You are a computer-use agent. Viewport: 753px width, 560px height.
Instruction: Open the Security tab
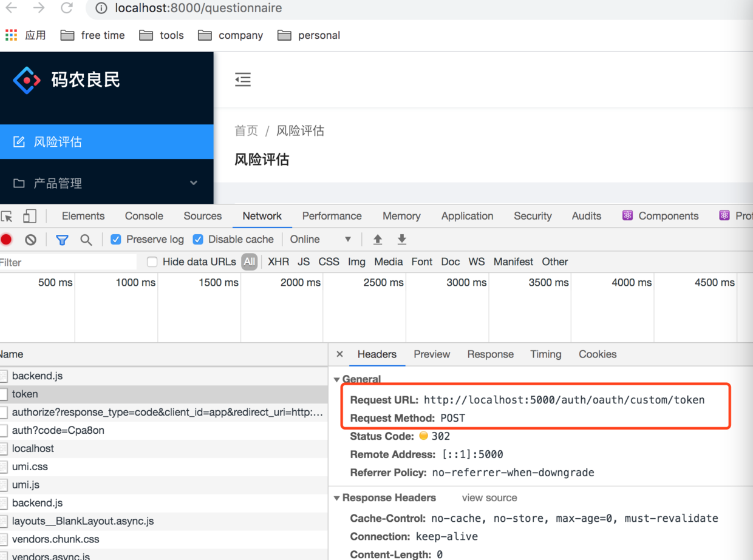[533, 216]
